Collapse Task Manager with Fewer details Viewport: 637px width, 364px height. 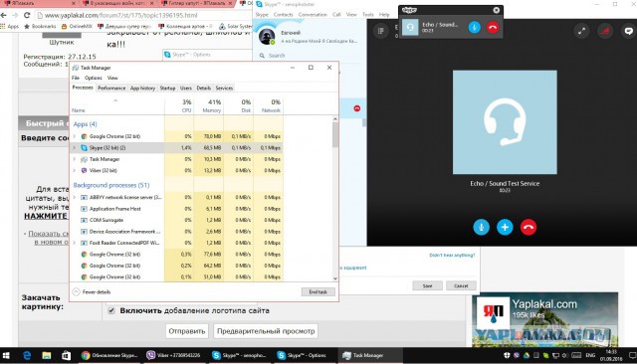click(x=92, y=291)
